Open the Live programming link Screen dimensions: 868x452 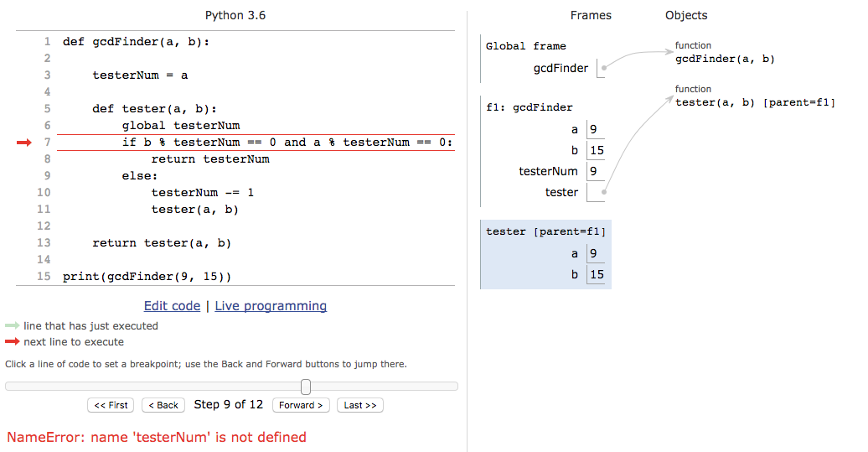pyautogui.click(x=271, y=306)
